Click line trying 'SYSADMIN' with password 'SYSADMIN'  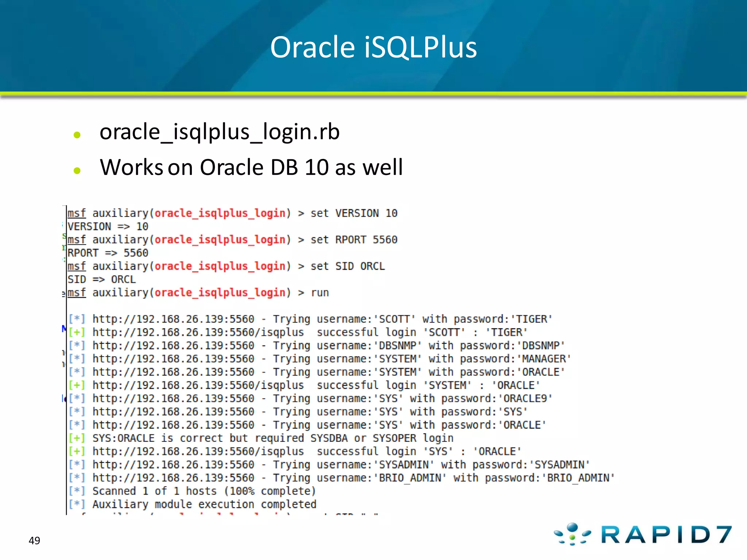[x=329, y=465]
